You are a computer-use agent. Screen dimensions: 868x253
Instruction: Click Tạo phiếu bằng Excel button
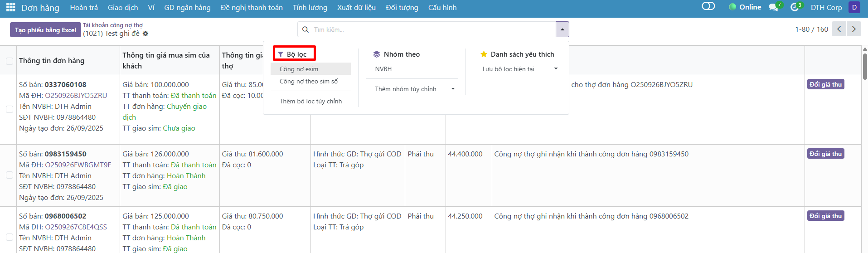coord(45,30)
